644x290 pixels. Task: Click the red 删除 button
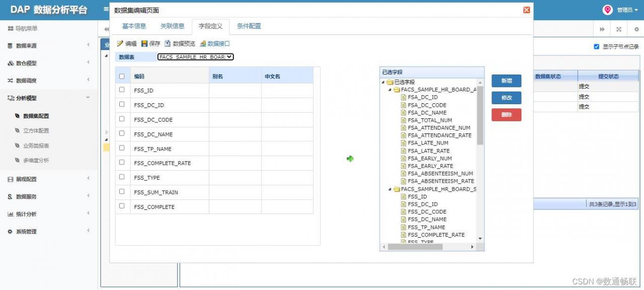[x=506, y=115]
